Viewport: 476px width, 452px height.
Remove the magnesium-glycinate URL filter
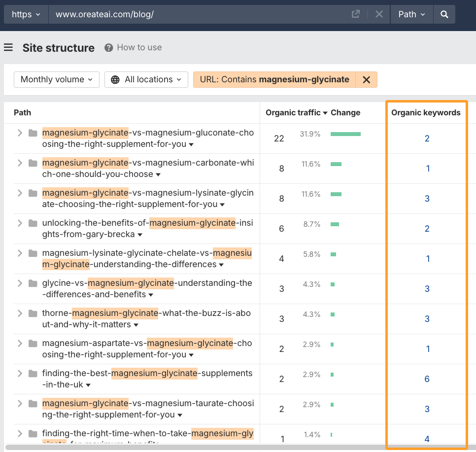pos(366,80)
